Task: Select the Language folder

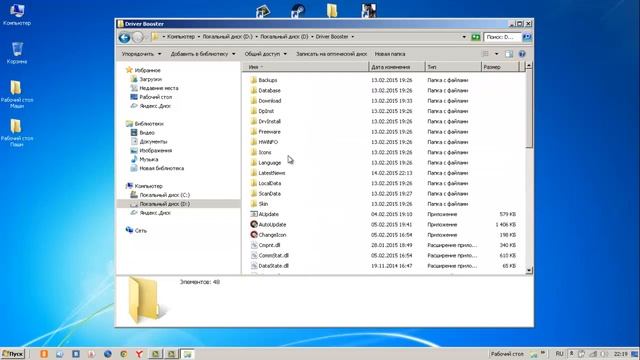Action: point(270,162)
